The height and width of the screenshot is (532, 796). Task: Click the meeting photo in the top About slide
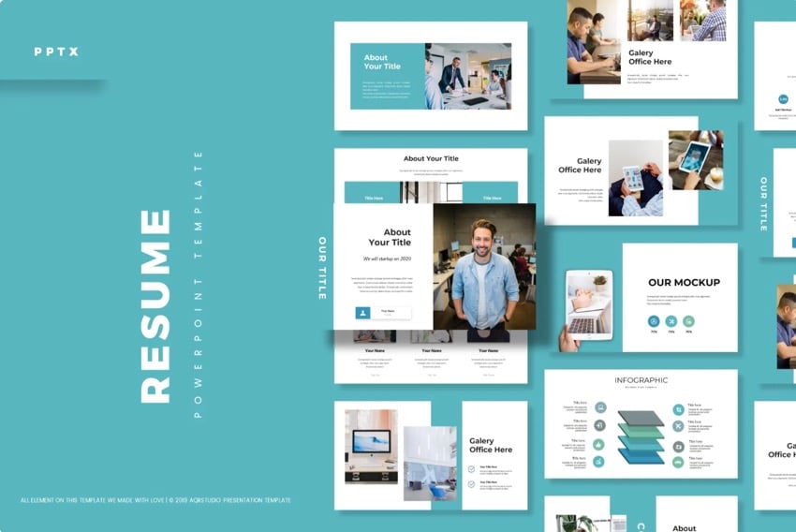[467, 76]
